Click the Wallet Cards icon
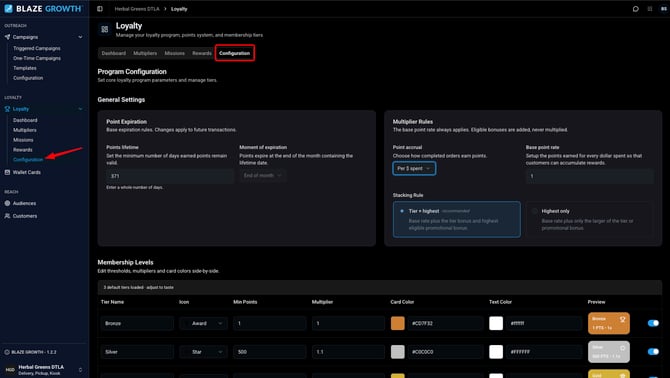Viewport: 670px width, 378px height. tap(7, 172)
